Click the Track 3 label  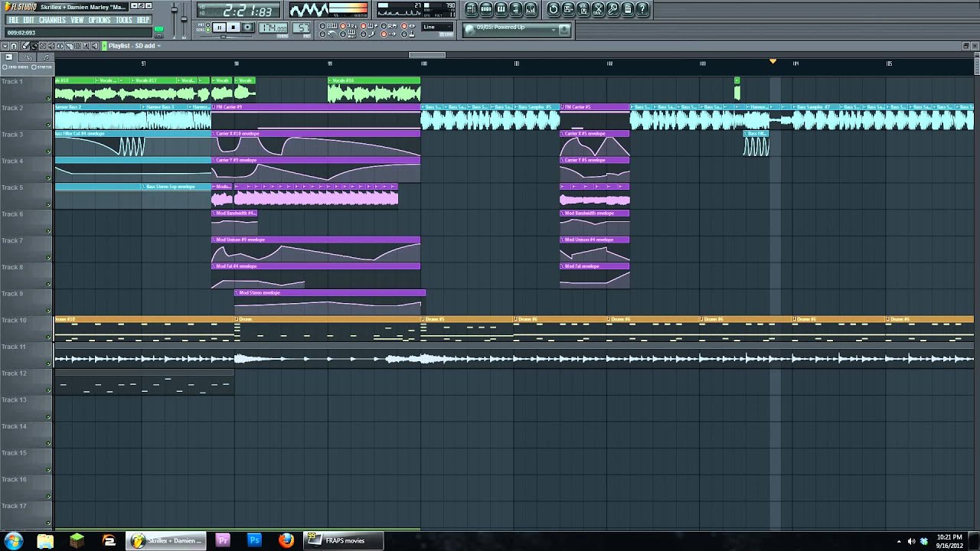click(12, 135)
